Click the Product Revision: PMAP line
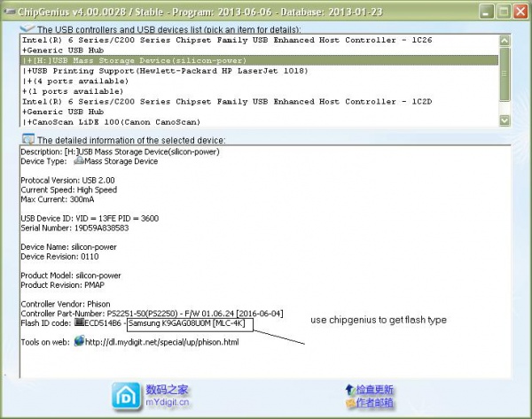Screen dimensions: 532x419 [62, 284]
